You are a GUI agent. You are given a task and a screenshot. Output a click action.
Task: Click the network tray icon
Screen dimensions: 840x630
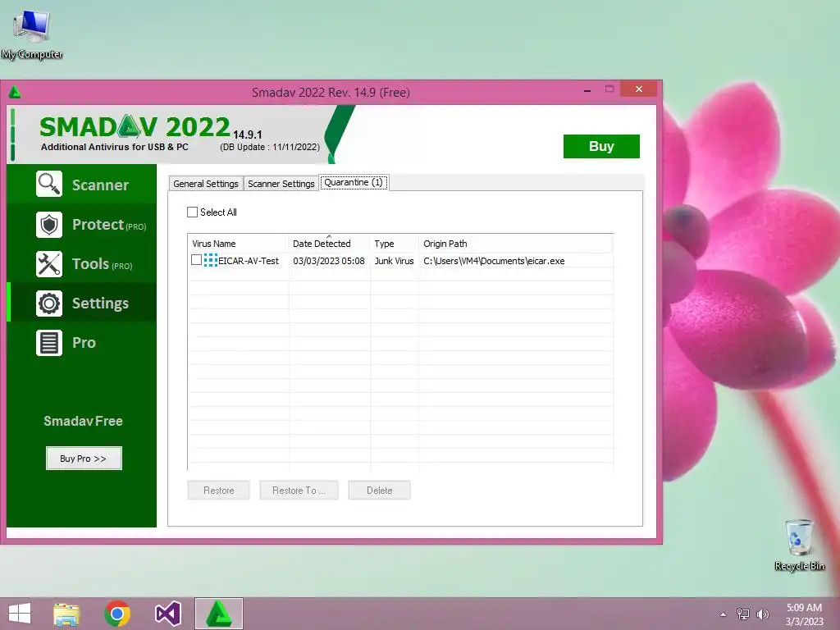743,614
